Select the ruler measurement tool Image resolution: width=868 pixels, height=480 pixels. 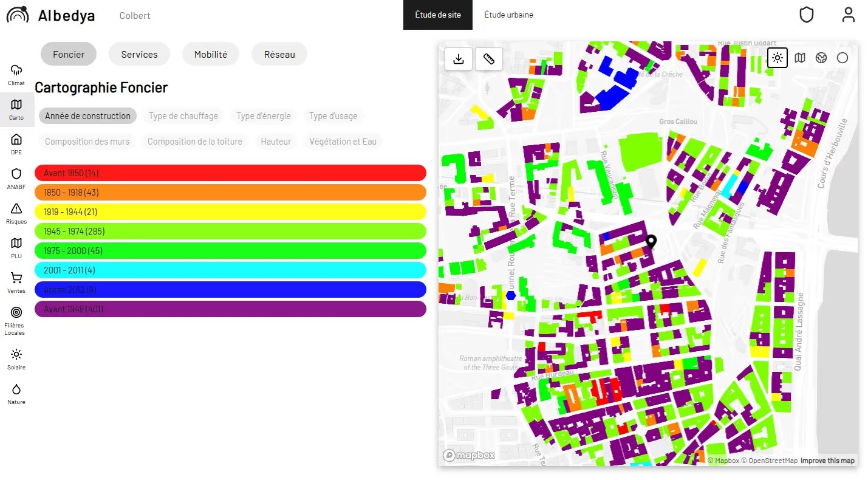click(x=489, y=59)
